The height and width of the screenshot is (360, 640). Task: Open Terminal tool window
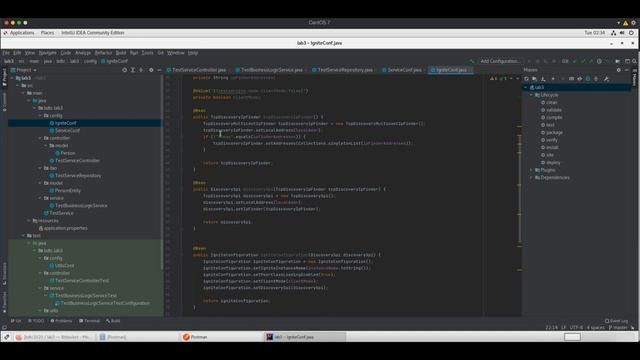[x=89, y=321]
